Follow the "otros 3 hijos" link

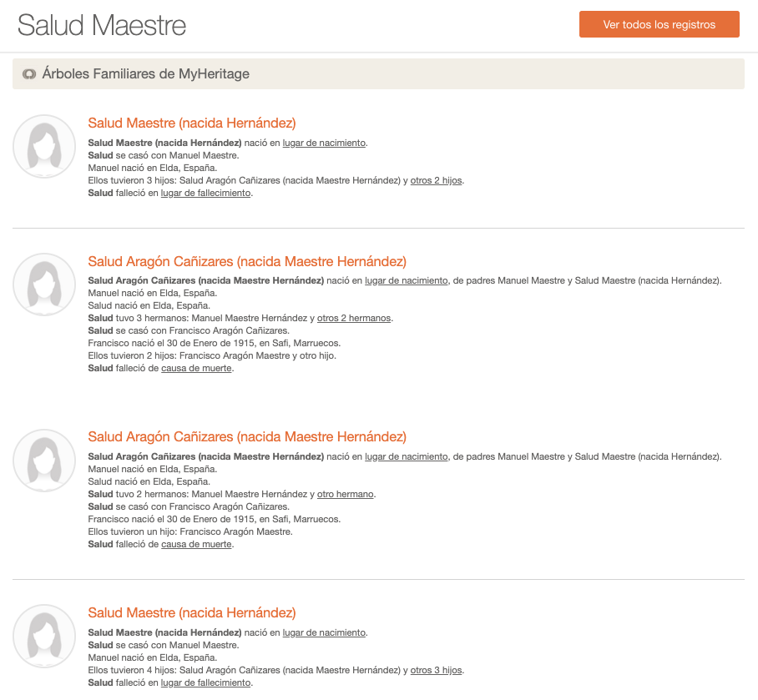(436, 670)
